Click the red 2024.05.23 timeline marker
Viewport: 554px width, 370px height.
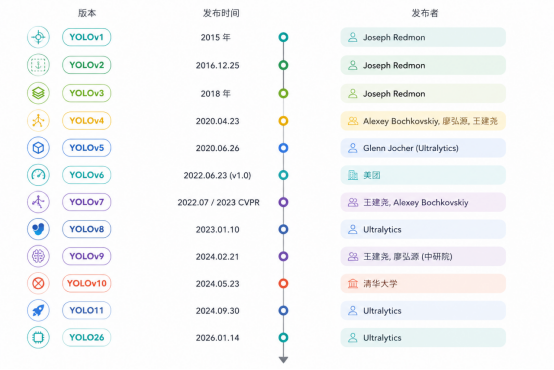pos(283,283)
